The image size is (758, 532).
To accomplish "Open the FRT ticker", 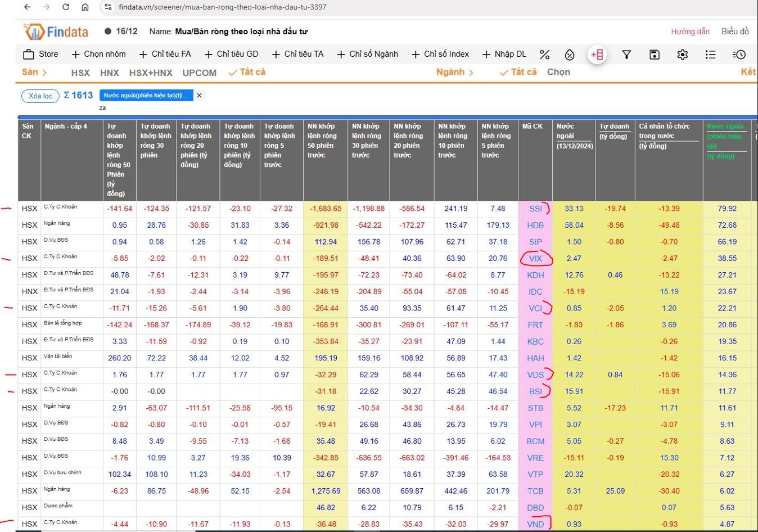I will point(535,325).
